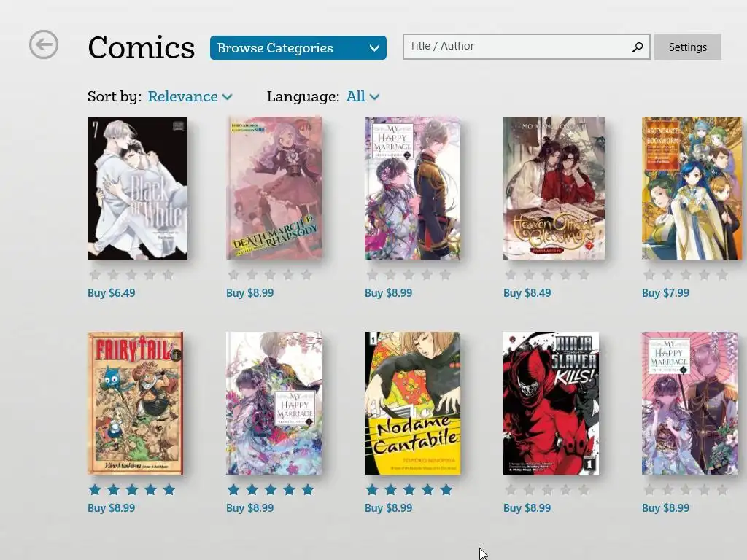This screenshot has width=747, height=560.
Task: Click the empty stars under Ninja Slayer Kills
Action: pyautogui.click(x=547, y=489)
